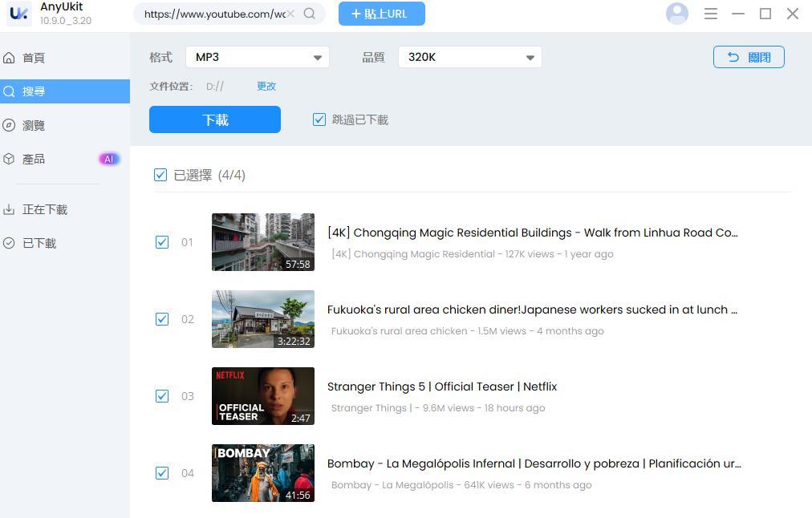Click the Chongqing 57:58 video thumbnail

[263, 242]
